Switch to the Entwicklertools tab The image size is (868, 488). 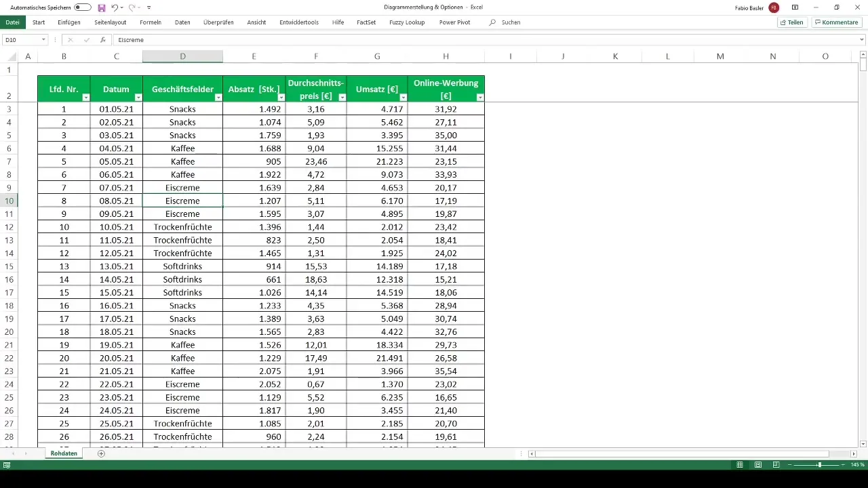299,22
